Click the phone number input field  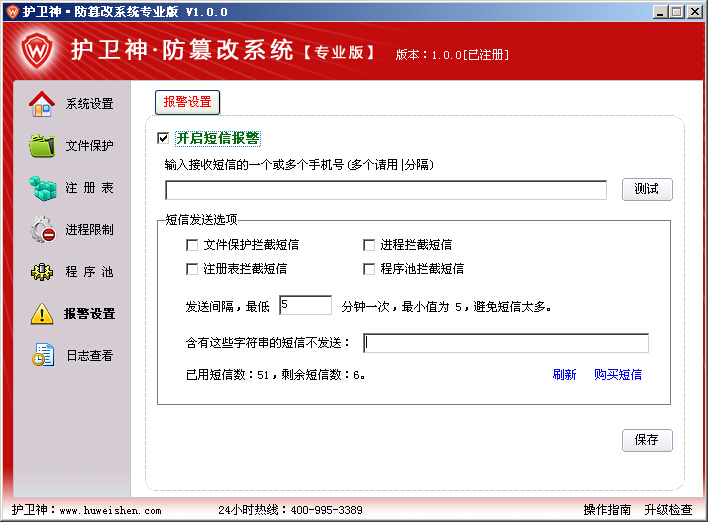coord(386,190)
